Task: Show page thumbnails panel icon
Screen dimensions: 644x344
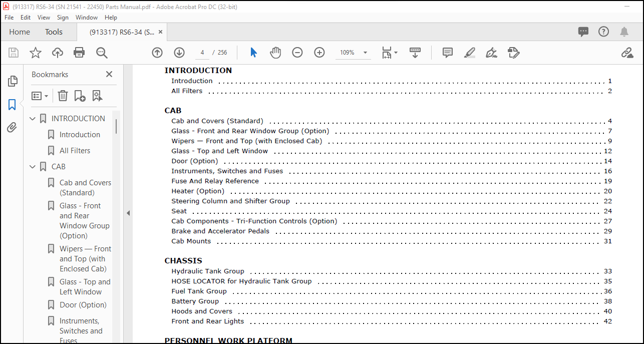Action: (x=13, y=81)
